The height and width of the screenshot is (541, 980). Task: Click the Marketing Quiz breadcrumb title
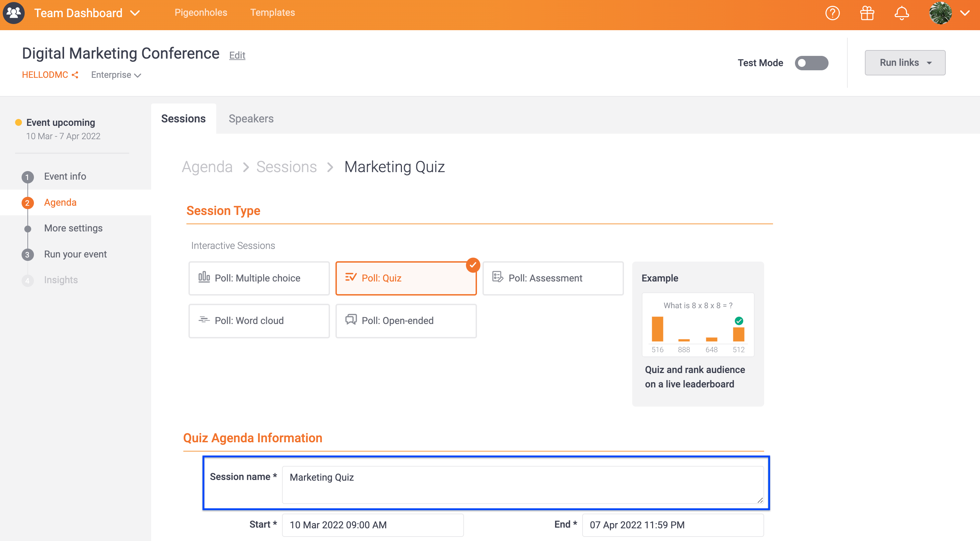[x=394, y=167]
